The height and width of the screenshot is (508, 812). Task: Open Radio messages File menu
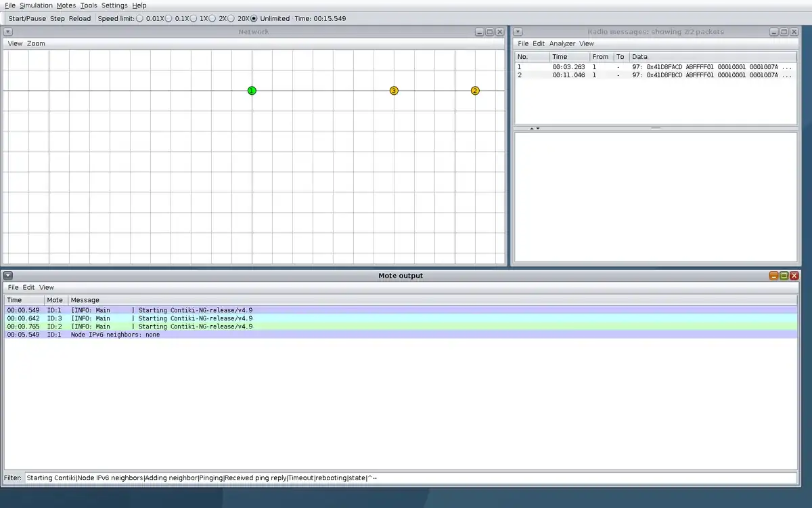523,43
